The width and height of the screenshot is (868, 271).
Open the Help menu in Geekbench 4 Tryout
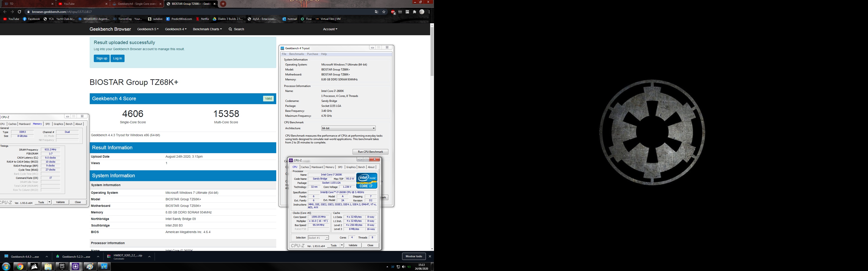point(324,54)
